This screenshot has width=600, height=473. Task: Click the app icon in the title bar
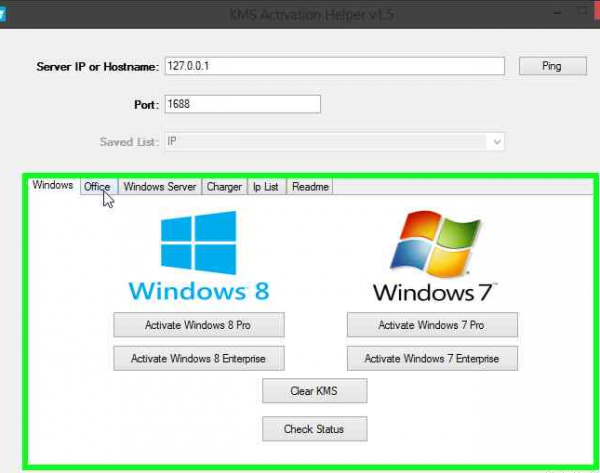click(2, 15)
